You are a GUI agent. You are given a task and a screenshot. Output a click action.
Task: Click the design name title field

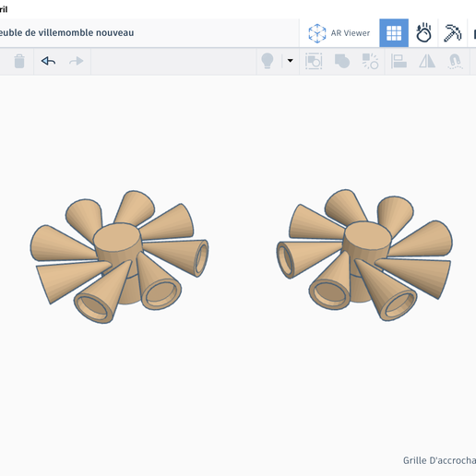[66, 32]
